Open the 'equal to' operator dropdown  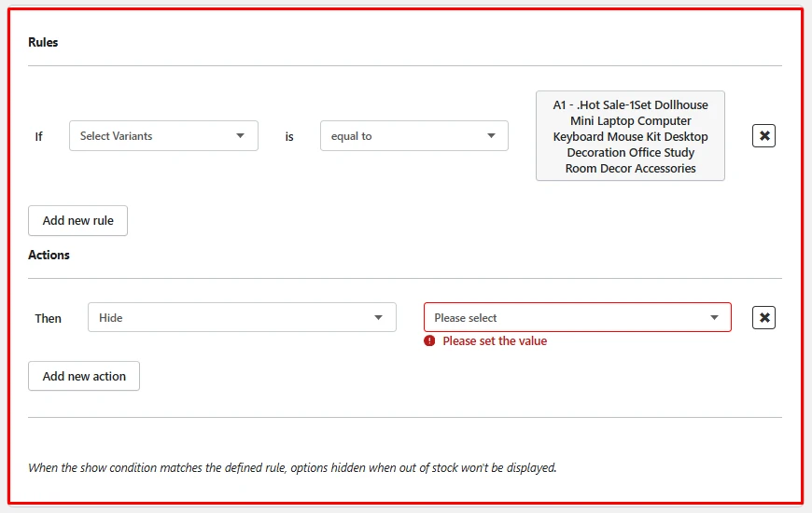pos(414,135)
